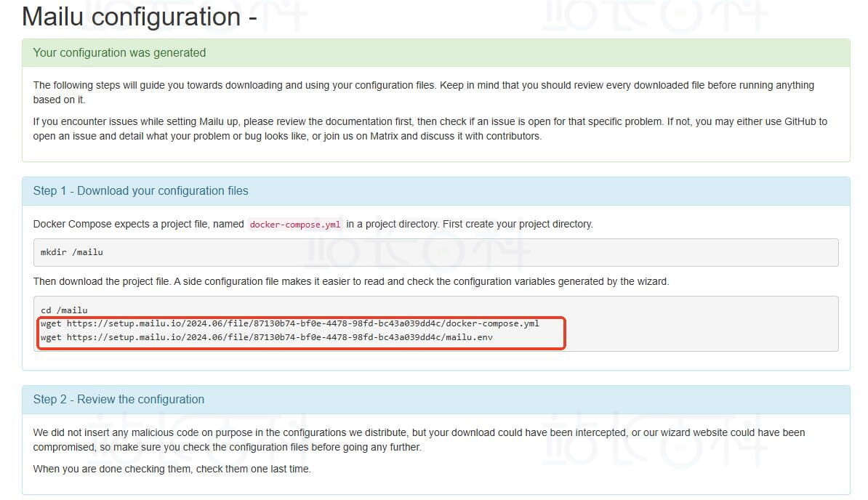
Task: Click the paragraph starting 'We did not insert any malicious'
Action: click(x=419, y=440)
